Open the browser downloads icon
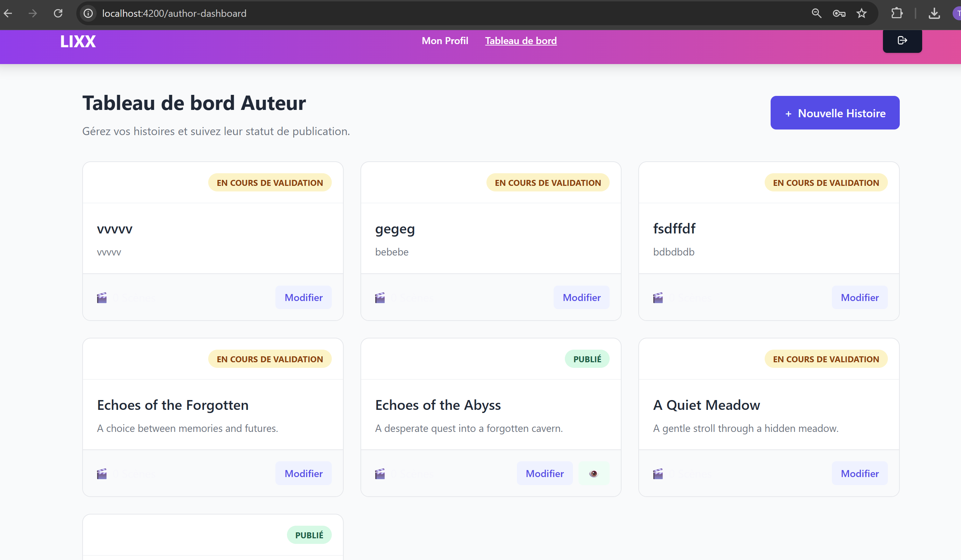The width and height of the screenshot is (961, 560). click(x=934, y=14)
